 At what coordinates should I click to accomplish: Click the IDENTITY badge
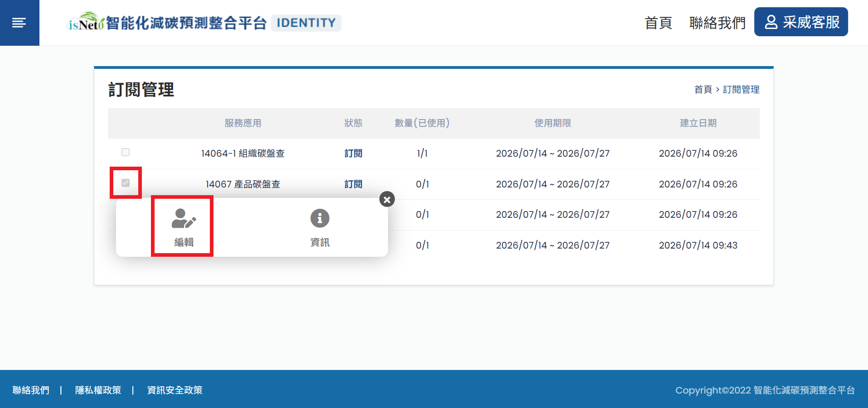click(x=306, y=23)
